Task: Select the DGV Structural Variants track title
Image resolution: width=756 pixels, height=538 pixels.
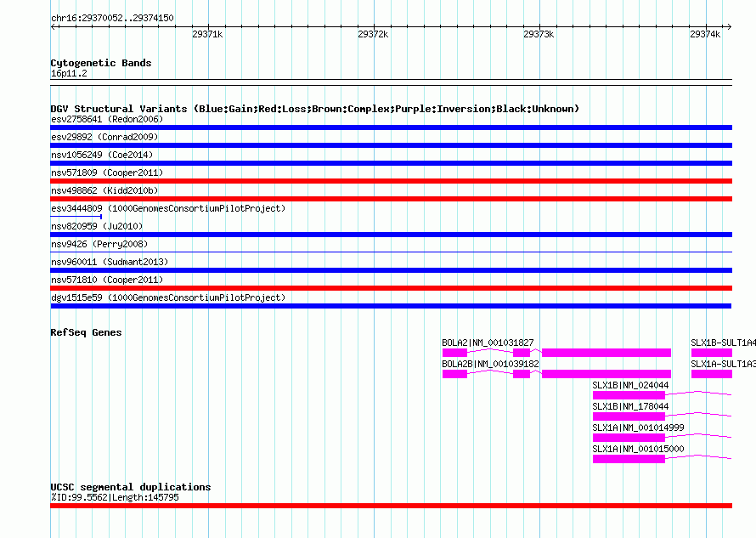Action: pos(315,109)
